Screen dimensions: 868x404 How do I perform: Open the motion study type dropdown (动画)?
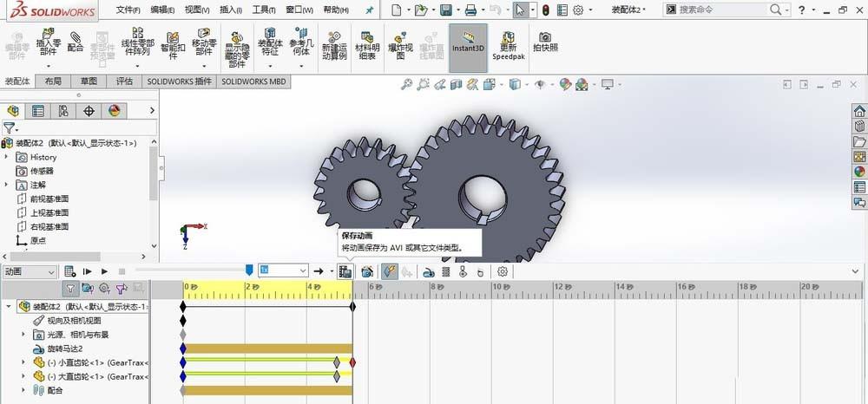[29, 271]
